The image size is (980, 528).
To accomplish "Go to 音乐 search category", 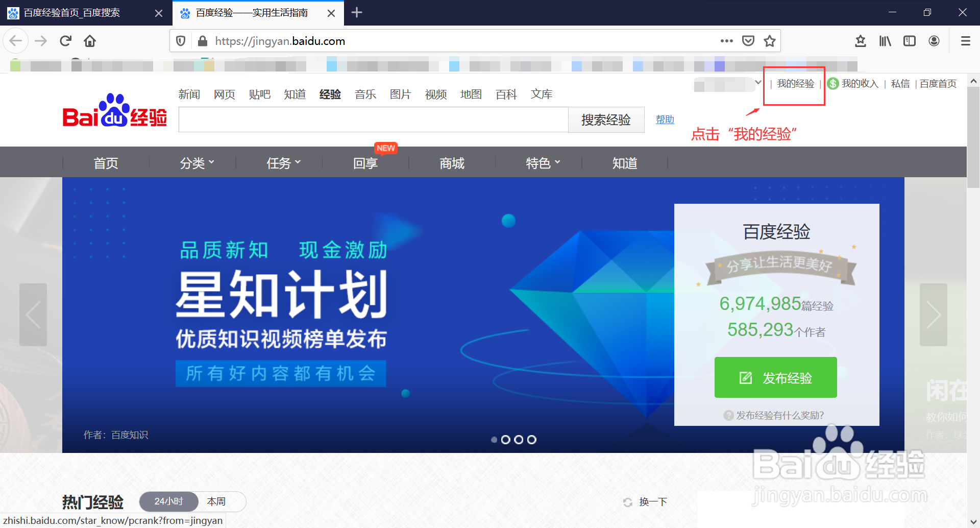I will coord(365,94).
